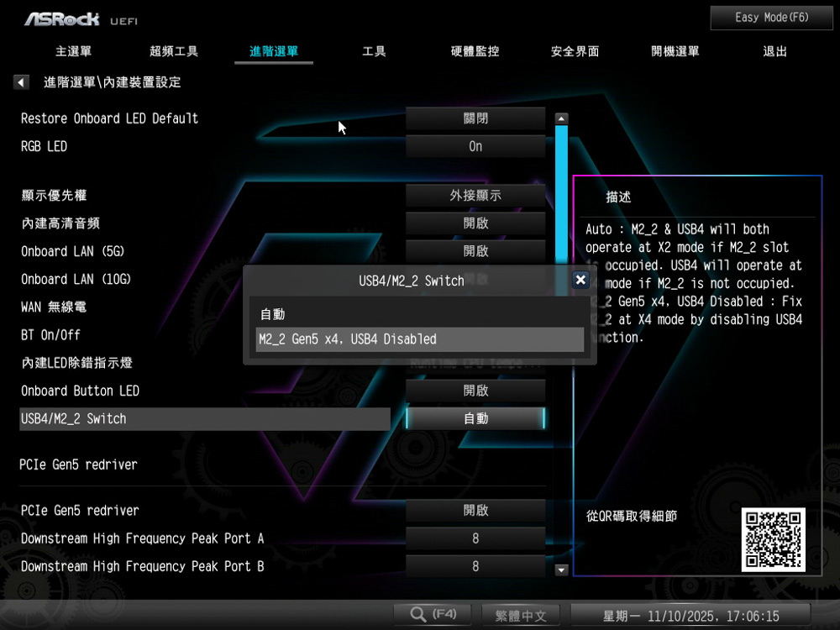Close the USB4/M2_2 Switch popup
The width and height of the screenshot is (840, 630).
tap(580, 281)
